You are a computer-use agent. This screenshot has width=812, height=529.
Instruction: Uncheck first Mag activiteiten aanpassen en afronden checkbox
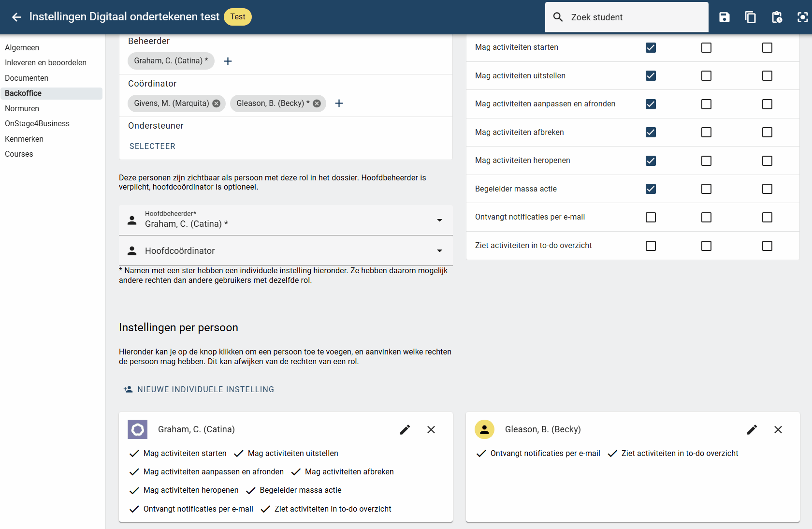coord(651,104)
